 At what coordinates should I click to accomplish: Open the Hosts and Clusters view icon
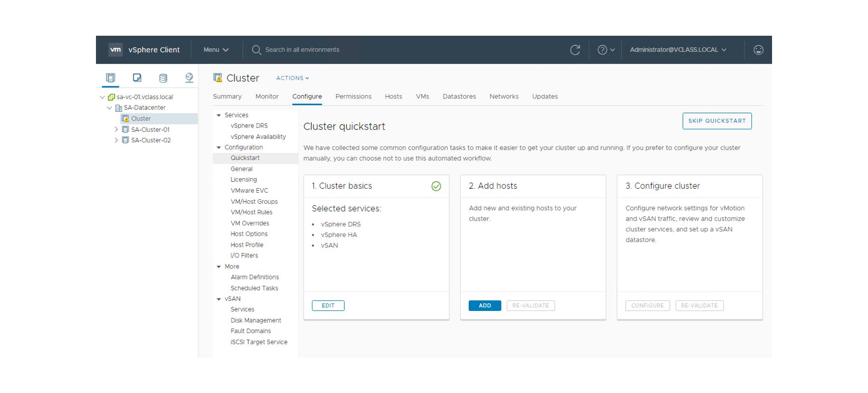[110, 78]
